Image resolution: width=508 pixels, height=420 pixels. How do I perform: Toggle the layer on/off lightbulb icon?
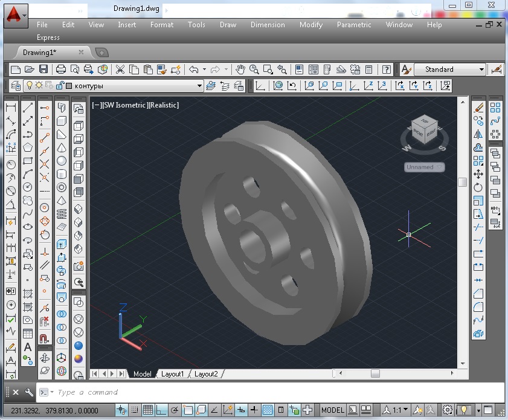pyautogui.click(x=30, y=85)
